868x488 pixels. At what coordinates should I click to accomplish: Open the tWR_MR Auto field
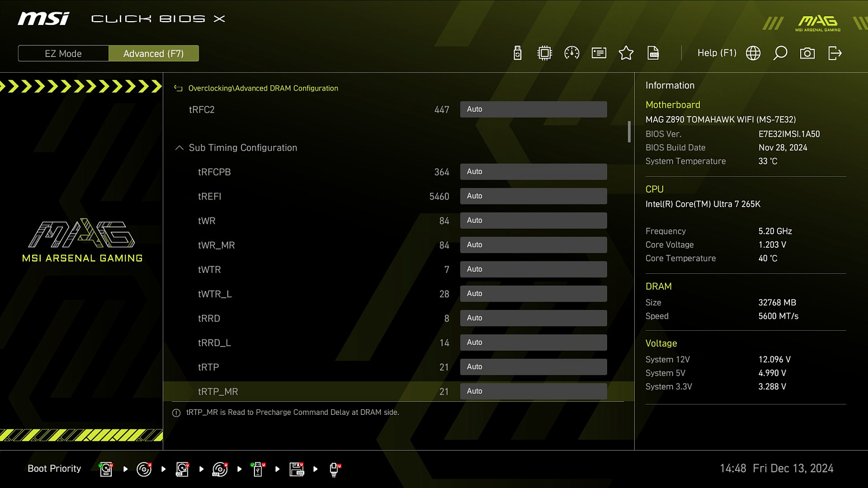click(x=533, y=245)
